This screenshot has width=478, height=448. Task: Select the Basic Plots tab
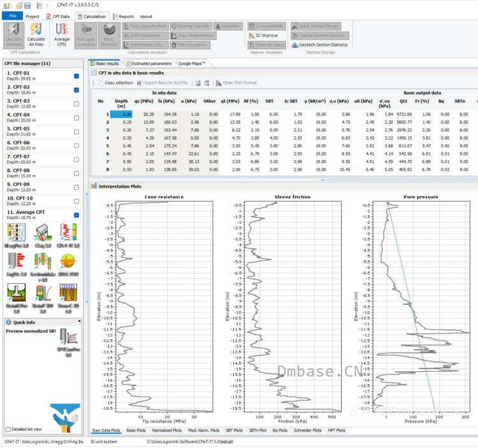(136, 430)
